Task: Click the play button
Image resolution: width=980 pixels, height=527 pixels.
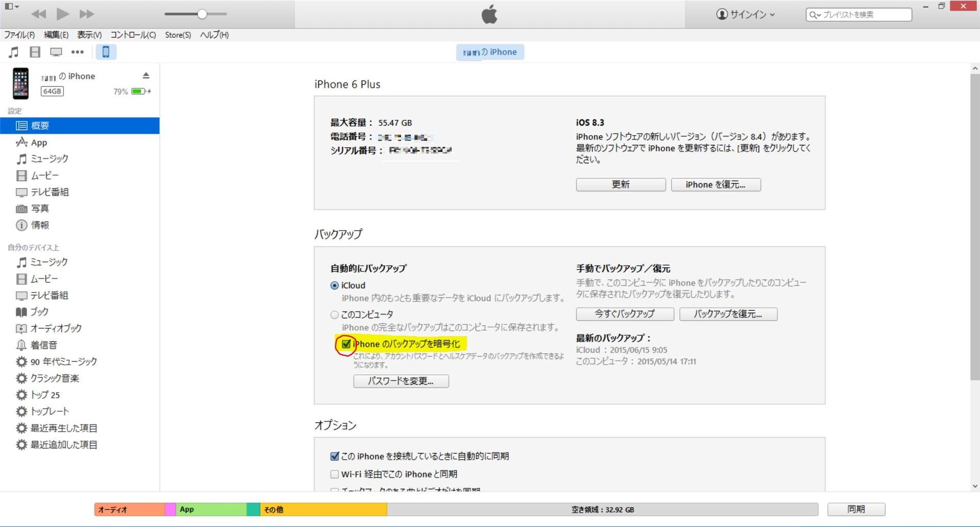Action: click(x=63, y=14)
